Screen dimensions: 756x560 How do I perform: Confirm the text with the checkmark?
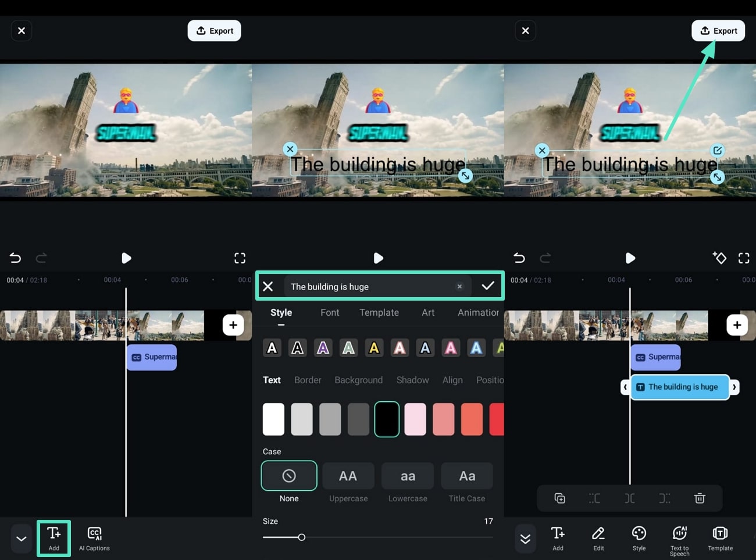(488, 286)
